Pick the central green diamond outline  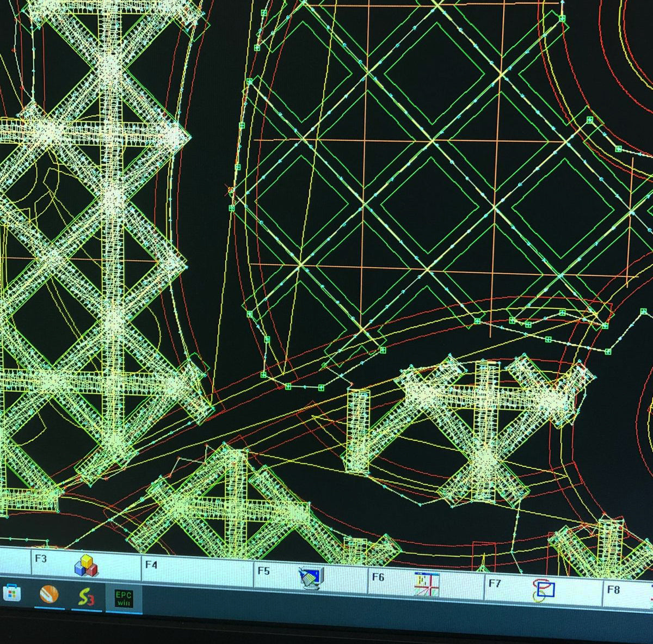pos(430,204)
